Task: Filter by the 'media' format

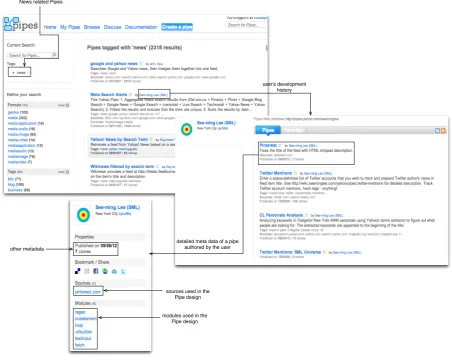Action: coord(13,118)
